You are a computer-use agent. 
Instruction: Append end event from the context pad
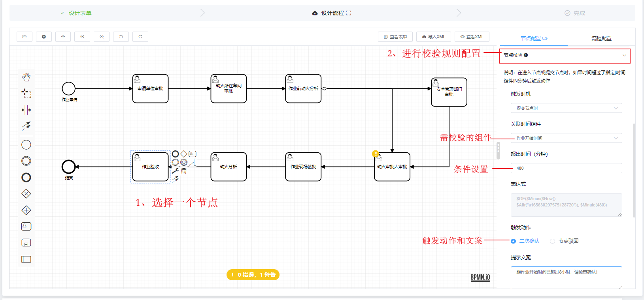click(176, 154)
